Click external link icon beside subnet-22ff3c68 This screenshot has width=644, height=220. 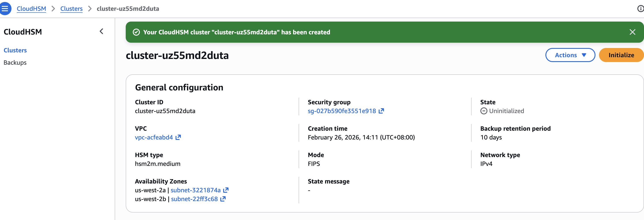click(x=223, y=199)
